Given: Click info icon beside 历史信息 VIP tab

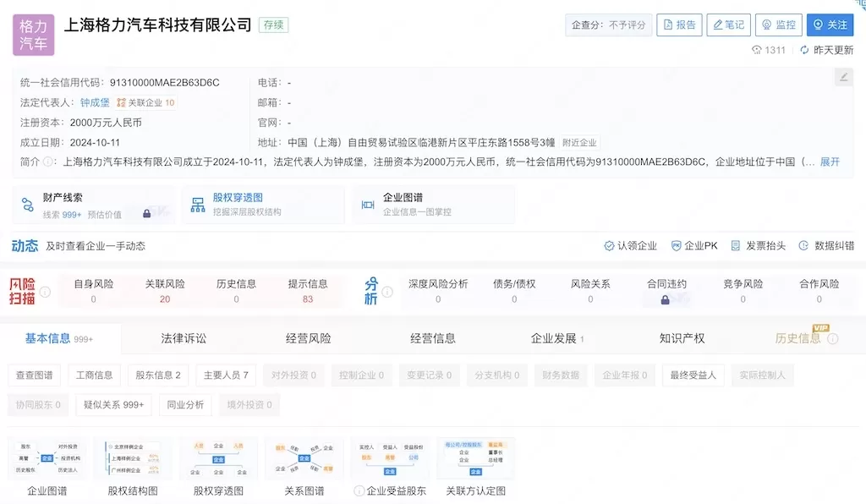Looking at the screenshot, I should click(x=833, y=339).
